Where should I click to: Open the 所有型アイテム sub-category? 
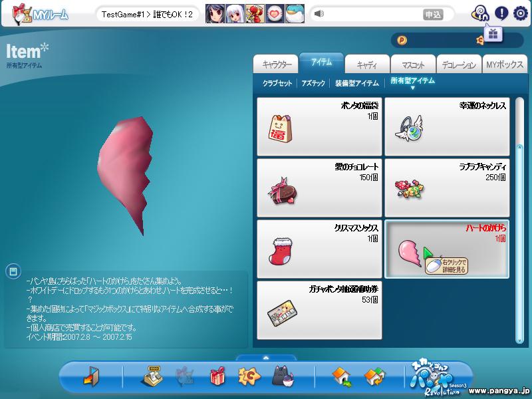pyautogui.click(x=412, y=80)
